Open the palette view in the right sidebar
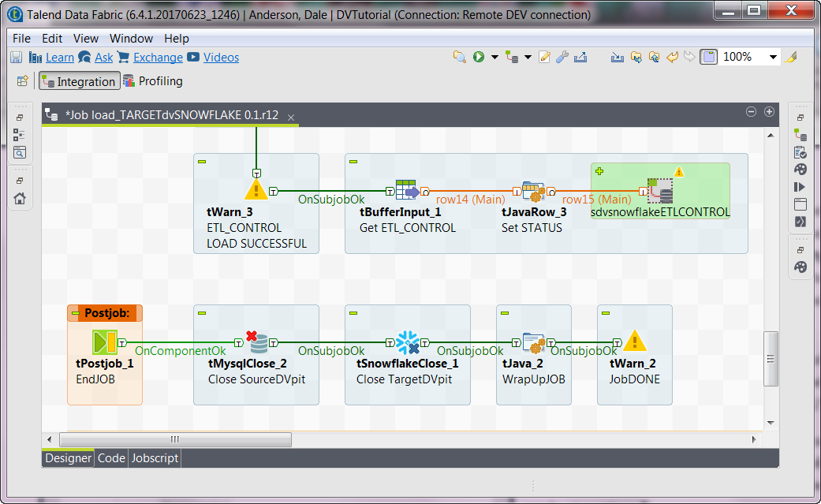 click(x=800, y=169)
